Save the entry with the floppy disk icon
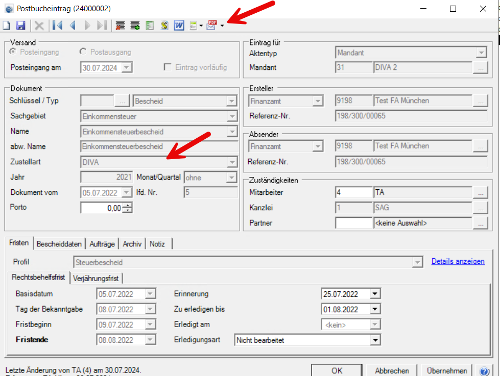The width and height of the screenshot is (500, 376). pyautogui.click(x=21, y=26)
